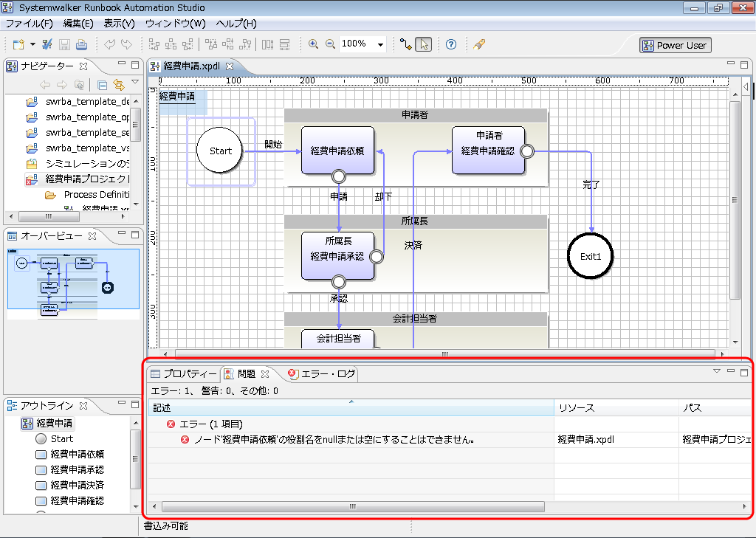Click the second node alignment icon
Image resolution: width=756 pixels, height=538 pixels.
171,45
